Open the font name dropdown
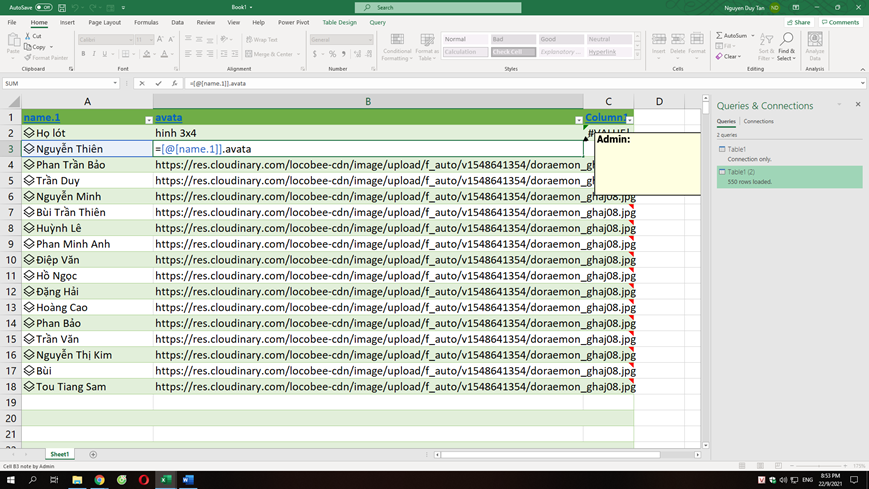869x489 pixels. pos(131,40)
